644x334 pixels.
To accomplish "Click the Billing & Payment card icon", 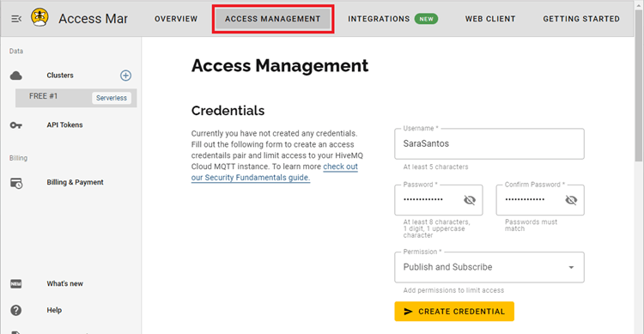I will point(16,183).
